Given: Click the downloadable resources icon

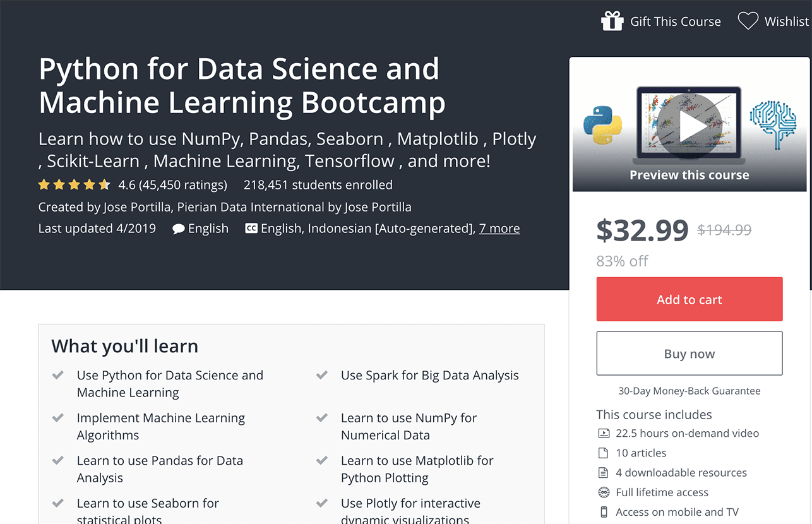Looking at the screenshot, I should (604, 472).
